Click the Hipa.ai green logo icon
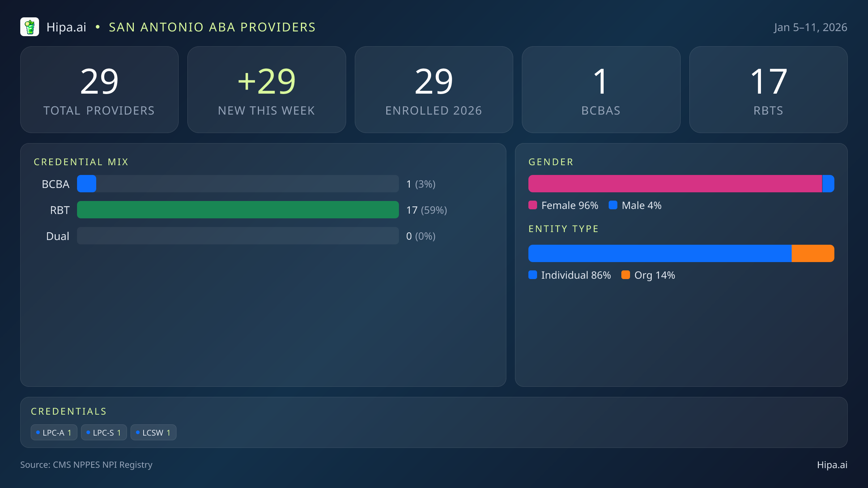Image resolution: width=868 pixels, height=488 pixels. (30, 27)
